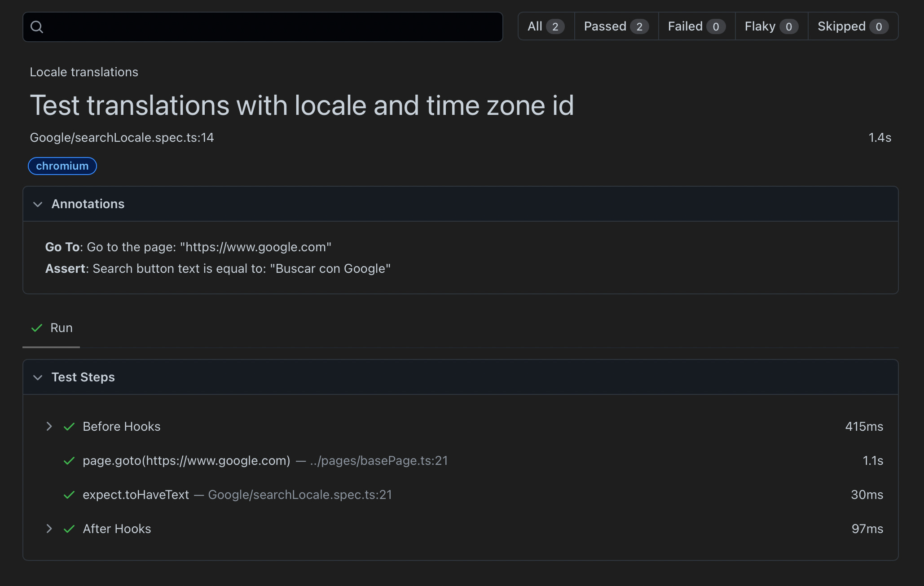This screenshot has width=924, height=586.
Task: Expand the Before Hooks step
Action: pos(49,426)
